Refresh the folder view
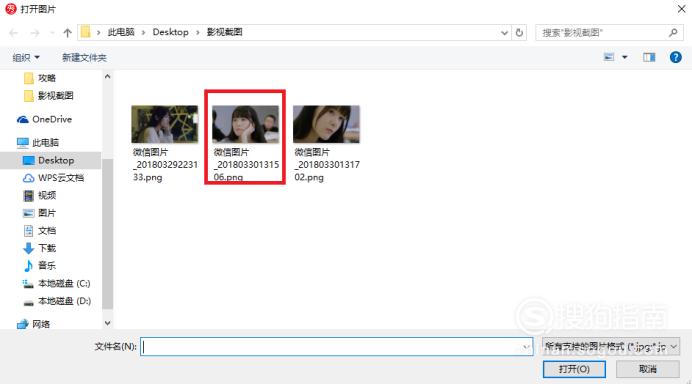692x384 pixels. click(x=519, y=33)
